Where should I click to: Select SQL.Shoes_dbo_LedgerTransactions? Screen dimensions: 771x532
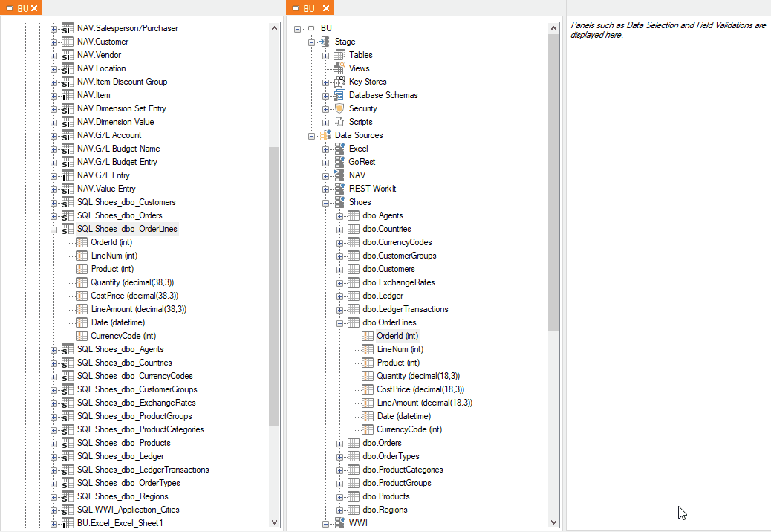point(143,470)
